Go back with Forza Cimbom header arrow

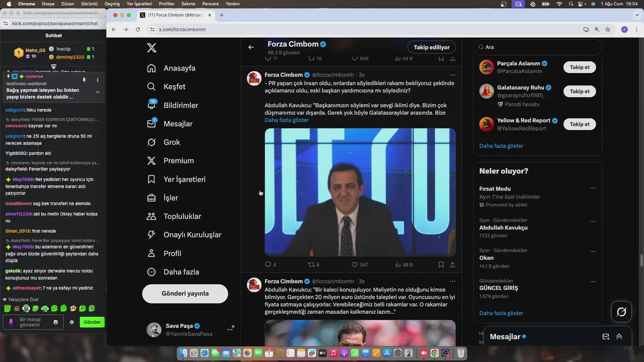click(x=251, y=47)
